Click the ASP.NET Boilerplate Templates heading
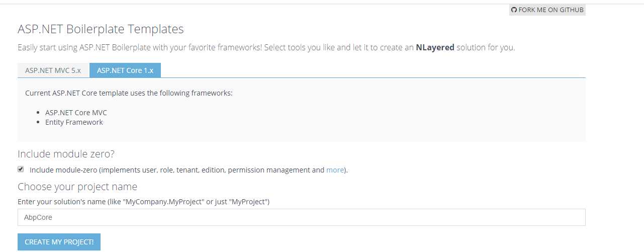Screen dimensions: 644x252 pyautogui.click(x=101, y=29)
